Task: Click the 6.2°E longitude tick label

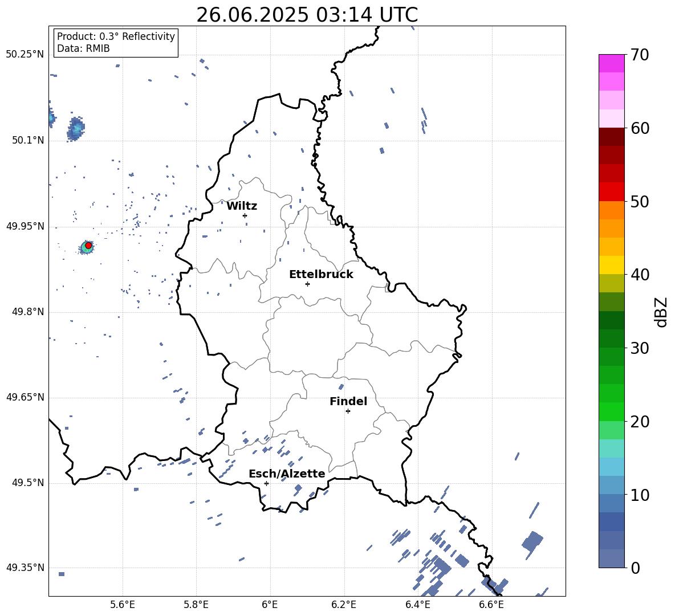Action: click(x=344, y=605)
